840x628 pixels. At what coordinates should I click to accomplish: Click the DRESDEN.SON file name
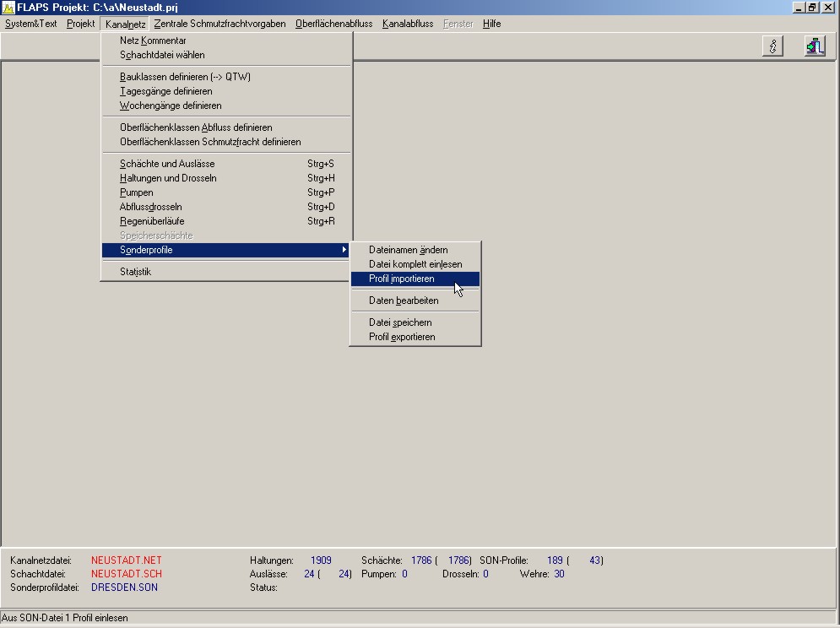click(124, 587)
